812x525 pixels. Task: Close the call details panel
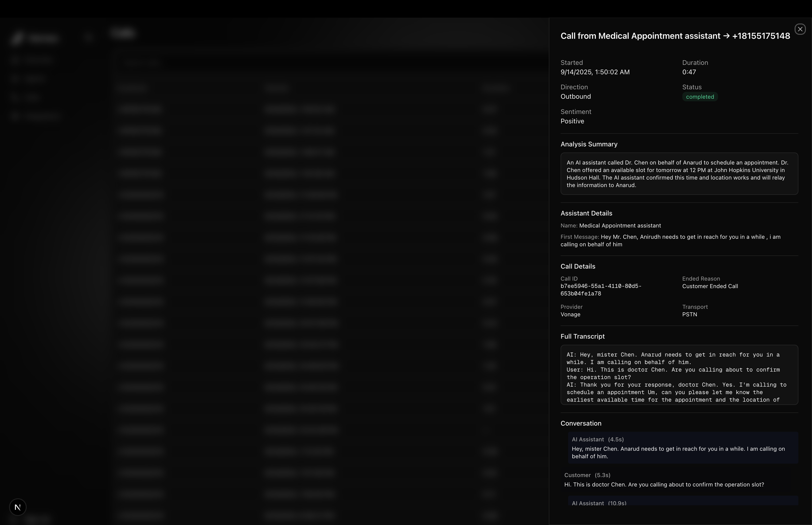[800, 29]
